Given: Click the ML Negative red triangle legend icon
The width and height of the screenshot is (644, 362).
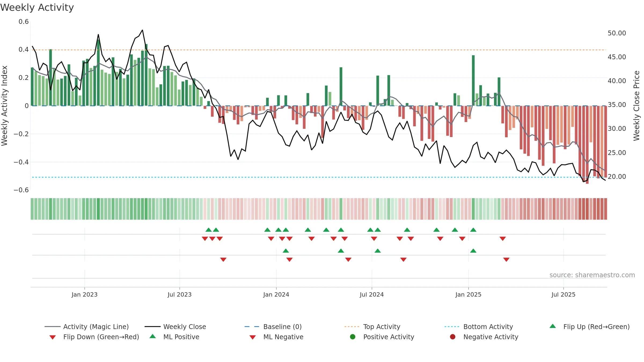Looking at the screenshot, I should point(253,337).
